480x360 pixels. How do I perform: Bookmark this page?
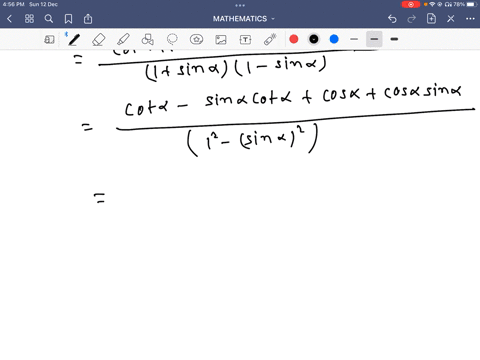point(68,19)
